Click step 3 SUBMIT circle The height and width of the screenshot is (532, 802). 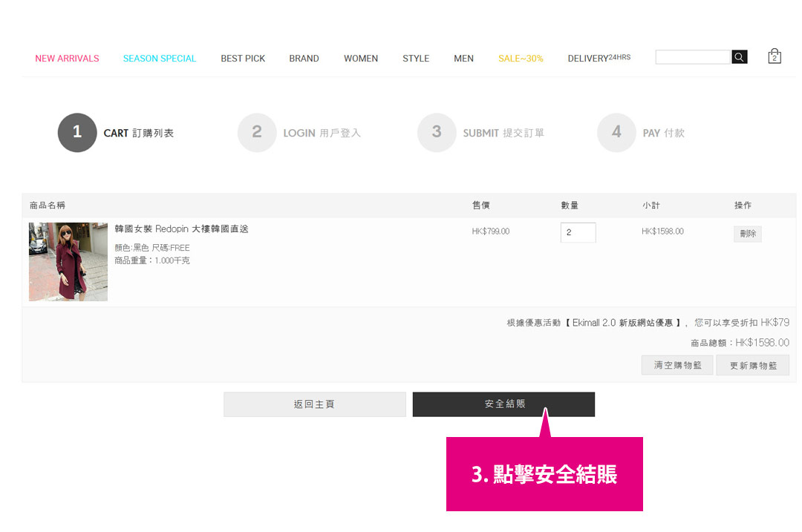click(437, 133)
